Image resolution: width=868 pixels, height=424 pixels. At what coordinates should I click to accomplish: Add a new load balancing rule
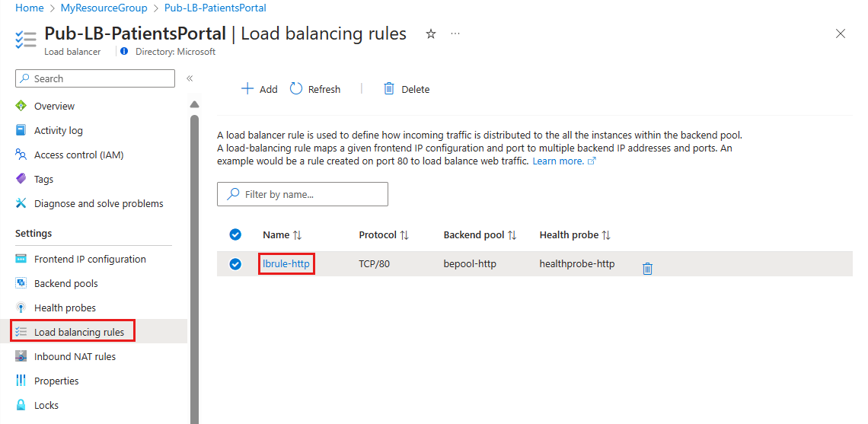(260, 89)
